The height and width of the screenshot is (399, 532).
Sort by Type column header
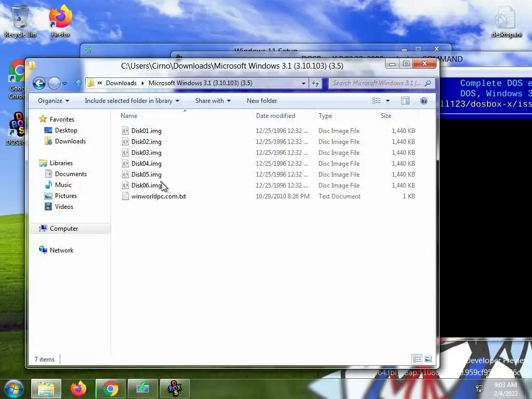(x=325, y=116)
